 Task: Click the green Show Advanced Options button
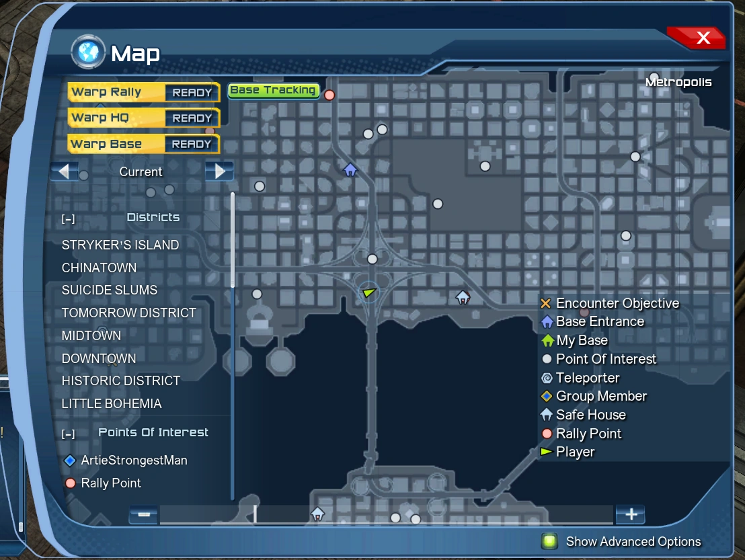[x=550, y=541]
